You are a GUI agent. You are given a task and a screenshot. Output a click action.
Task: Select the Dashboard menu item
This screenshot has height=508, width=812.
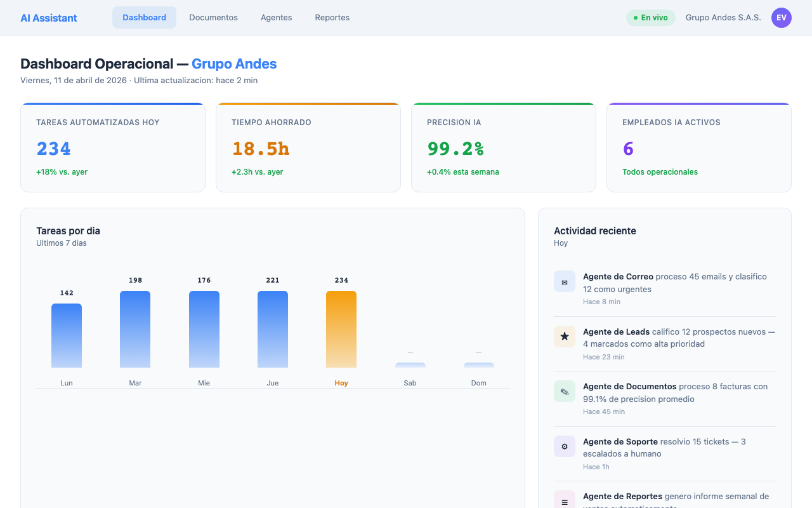pos(144,17)
